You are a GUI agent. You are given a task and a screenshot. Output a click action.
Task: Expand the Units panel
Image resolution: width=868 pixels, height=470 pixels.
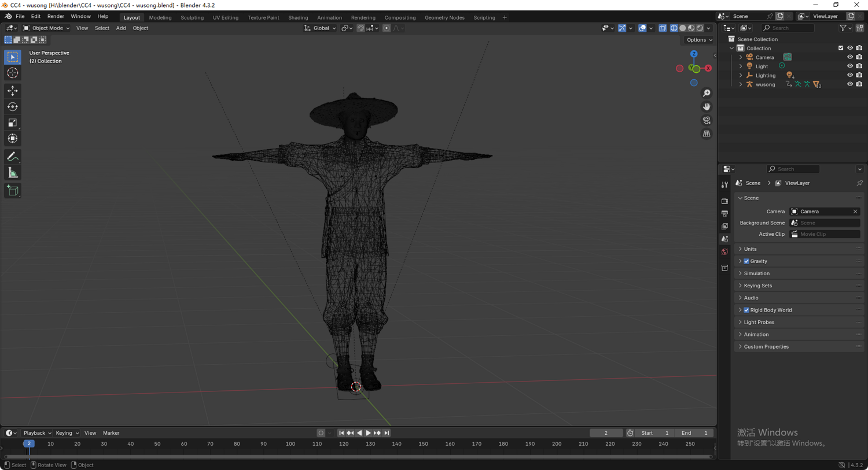[x=751, y=249]
